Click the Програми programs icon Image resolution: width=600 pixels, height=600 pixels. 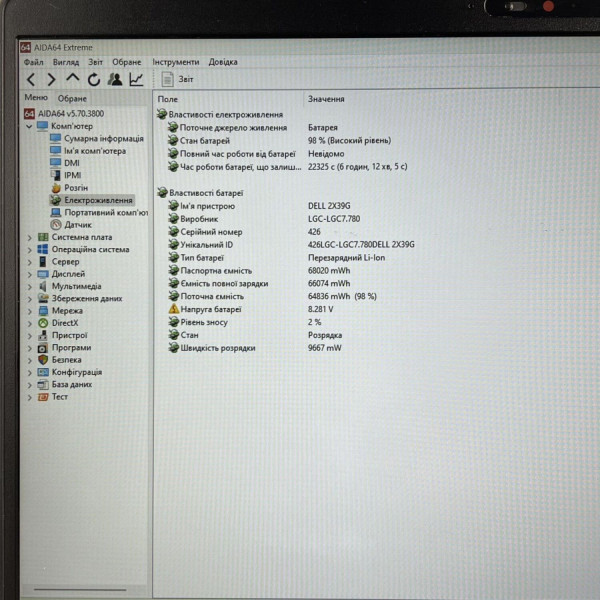(x=43, y=348)
